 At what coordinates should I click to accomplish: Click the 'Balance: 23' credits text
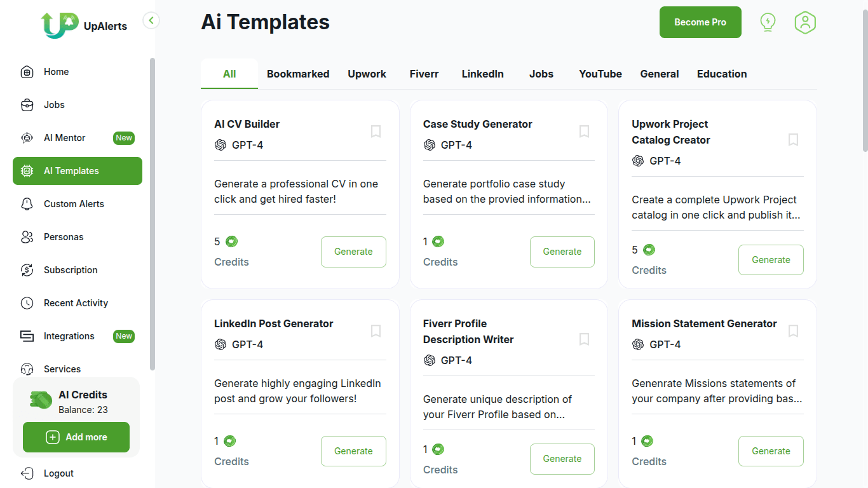(83, 410)
